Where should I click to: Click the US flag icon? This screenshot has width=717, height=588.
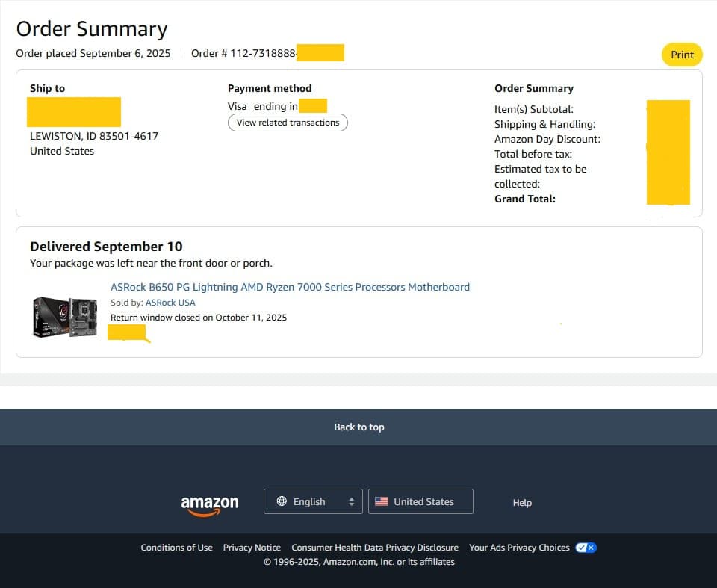[382, 501]
